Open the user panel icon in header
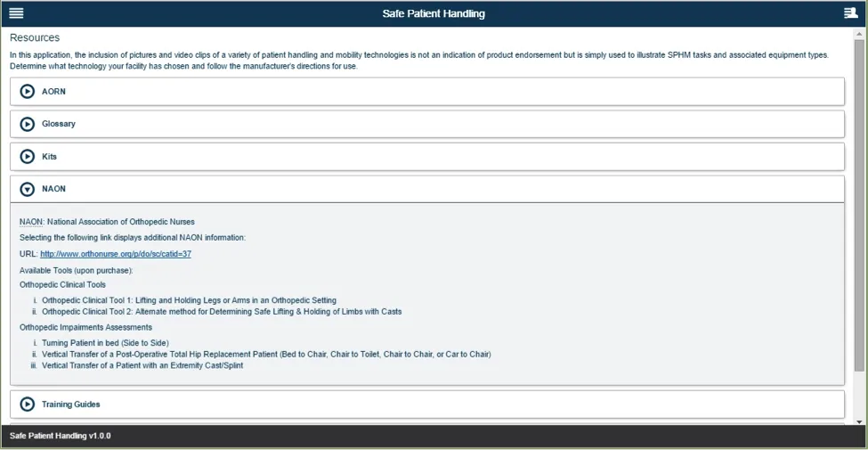 coord(850,13)
